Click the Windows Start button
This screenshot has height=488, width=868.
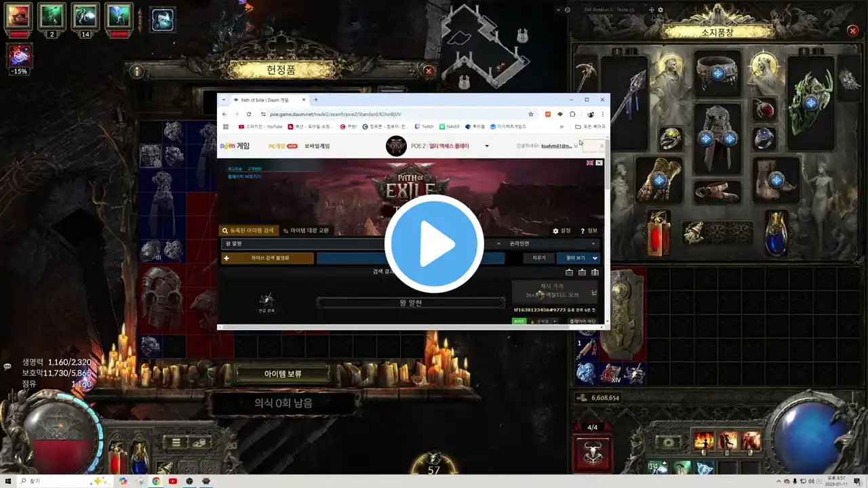pyautogui.click(x=7, y=481)
